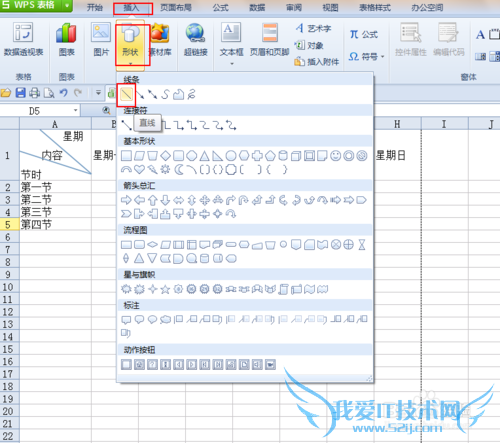The width and height of the screenshot is (500, 443).
Task: Open the Name Box dropdown showing D5
Action: pyautogui.click(x=76, y=110)
